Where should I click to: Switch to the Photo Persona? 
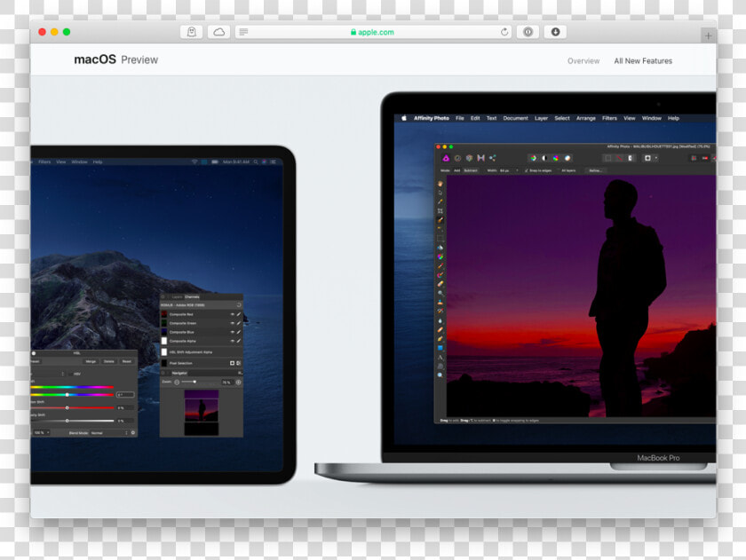[446, 158]
